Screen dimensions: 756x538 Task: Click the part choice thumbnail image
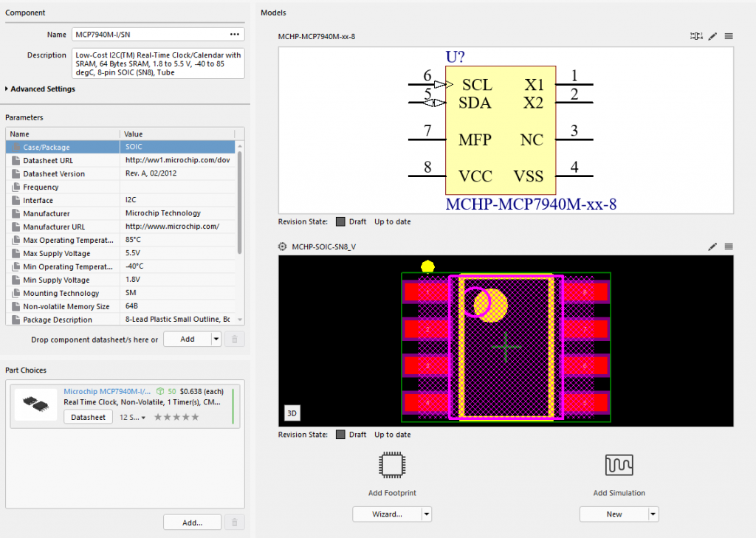coord(35,404)
